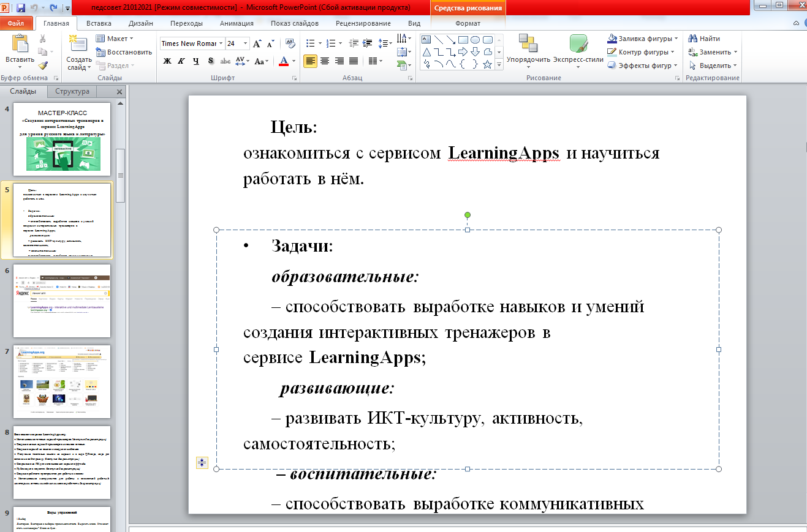The width and height of the screenshot is (807, 532).
Task: Select the Format Painter brush icon
Action: coord(42,66)
